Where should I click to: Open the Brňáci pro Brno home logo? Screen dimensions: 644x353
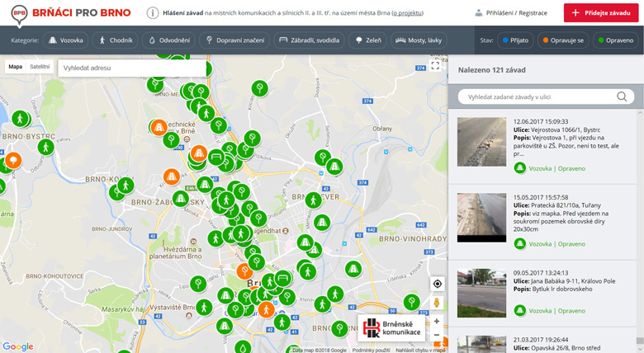coord(71,14)
